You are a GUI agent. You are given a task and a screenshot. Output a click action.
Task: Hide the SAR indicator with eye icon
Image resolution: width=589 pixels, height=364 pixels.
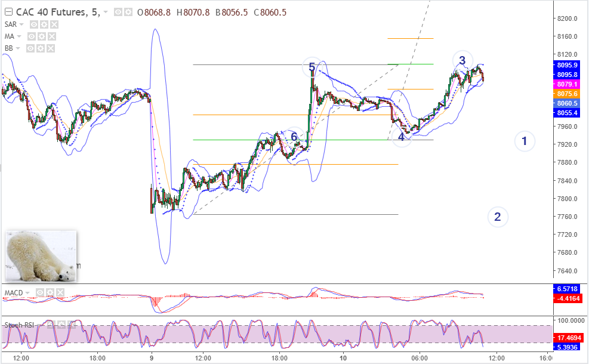coord(34,24)
